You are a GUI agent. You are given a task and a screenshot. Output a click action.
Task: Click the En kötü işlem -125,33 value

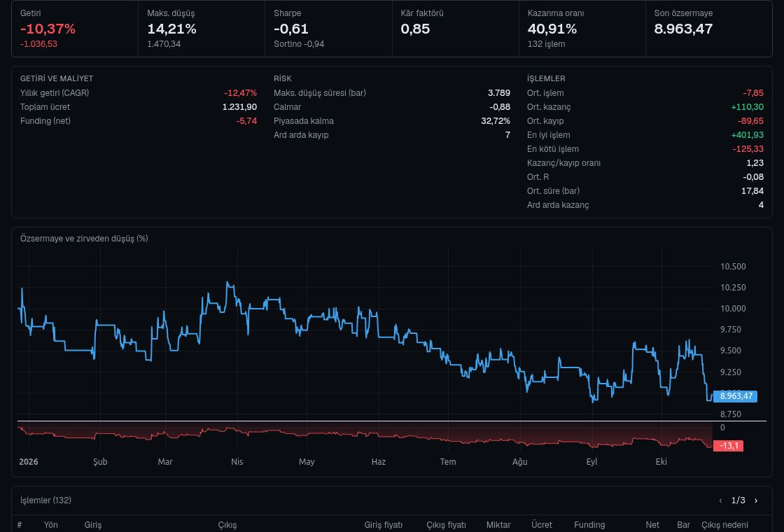click(748, 149)
